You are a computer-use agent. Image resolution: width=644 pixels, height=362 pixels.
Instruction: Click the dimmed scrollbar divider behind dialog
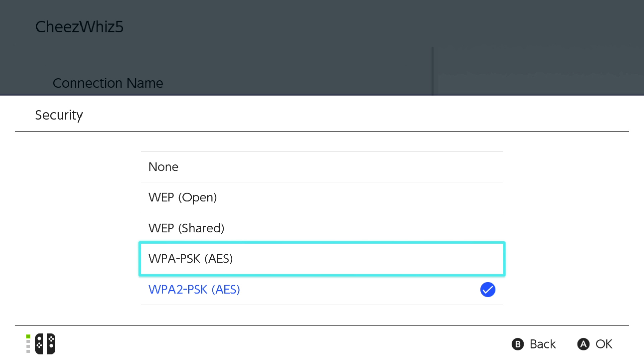[432, 70]
